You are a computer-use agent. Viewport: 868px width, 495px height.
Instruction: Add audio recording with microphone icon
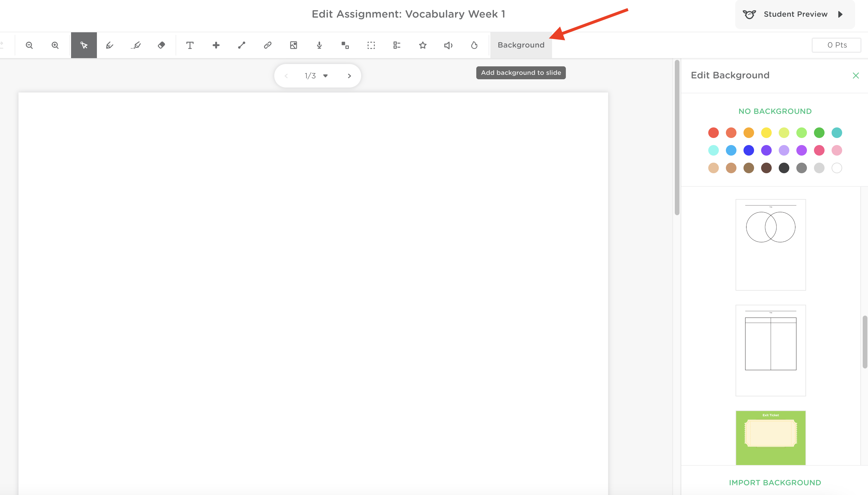coord(319,45)
